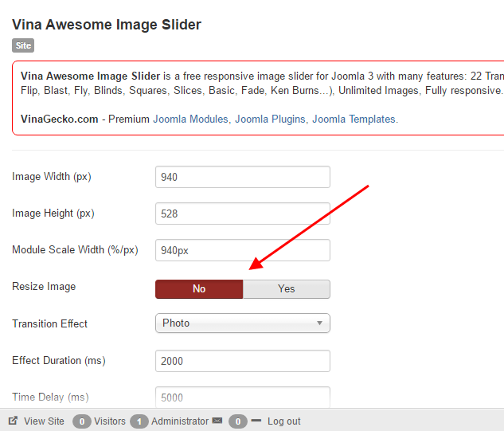Select the Effect Duration input field

[x=242, y=361]
